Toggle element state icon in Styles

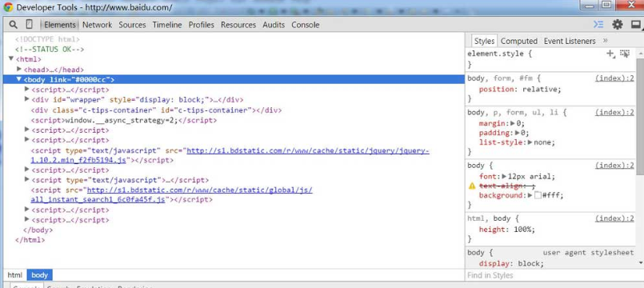625,54
